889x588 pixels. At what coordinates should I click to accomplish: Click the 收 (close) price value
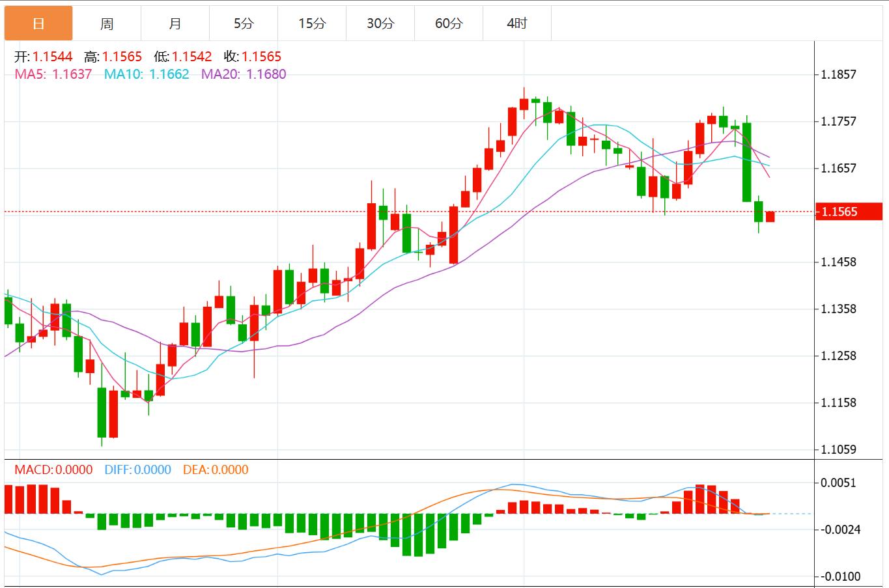(261, 57)
